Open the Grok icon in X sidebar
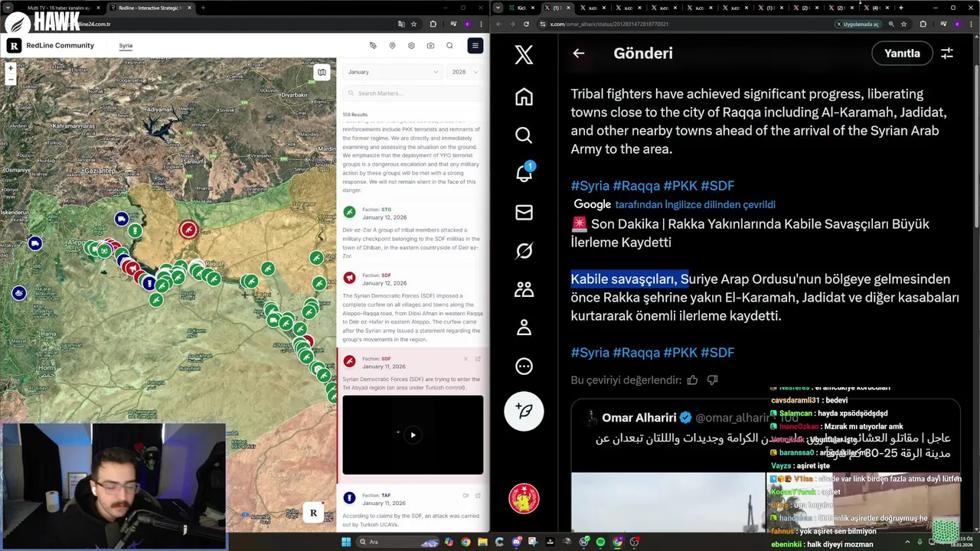The image size is (980, 551). (x=524, y=250)
